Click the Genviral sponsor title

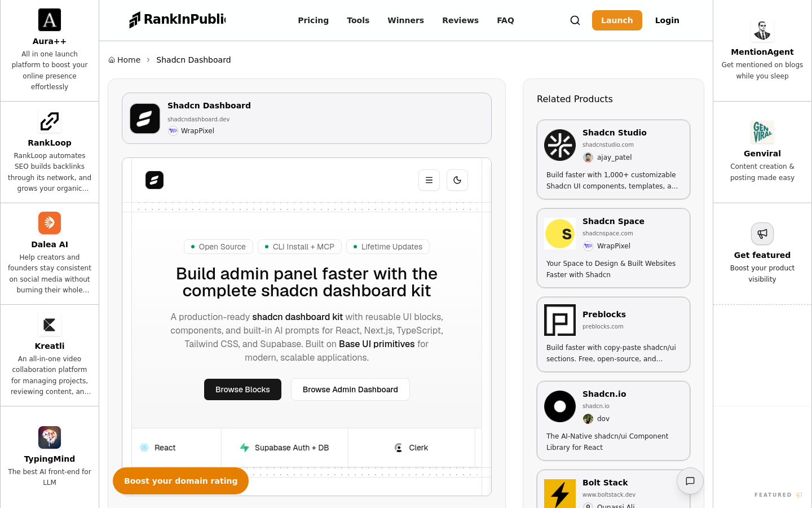tap(762, 154)
